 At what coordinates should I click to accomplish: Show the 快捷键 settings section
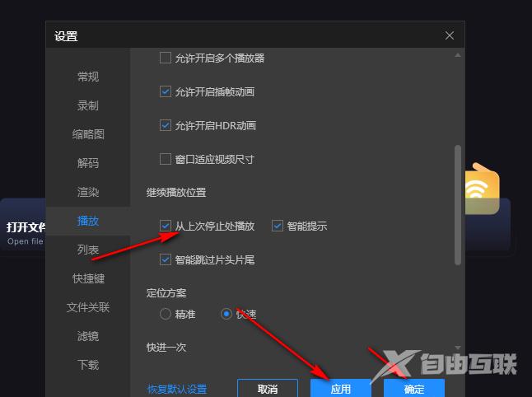88,278
